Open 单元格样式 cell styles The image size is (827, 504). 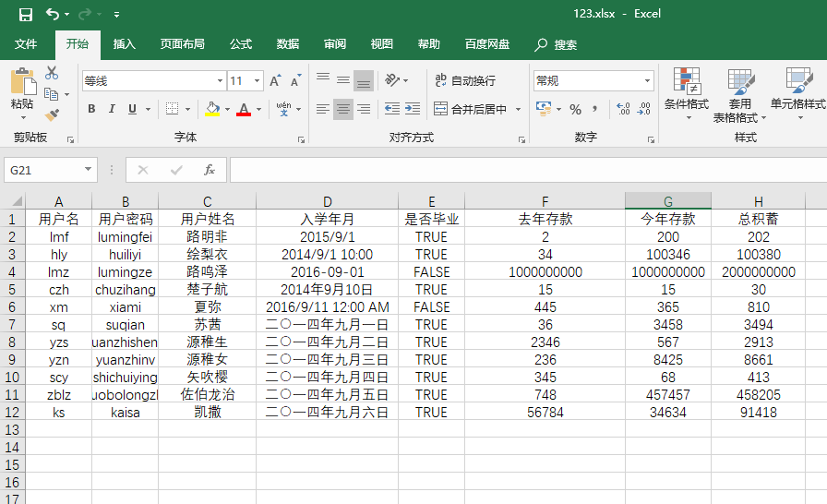point(798,94)
